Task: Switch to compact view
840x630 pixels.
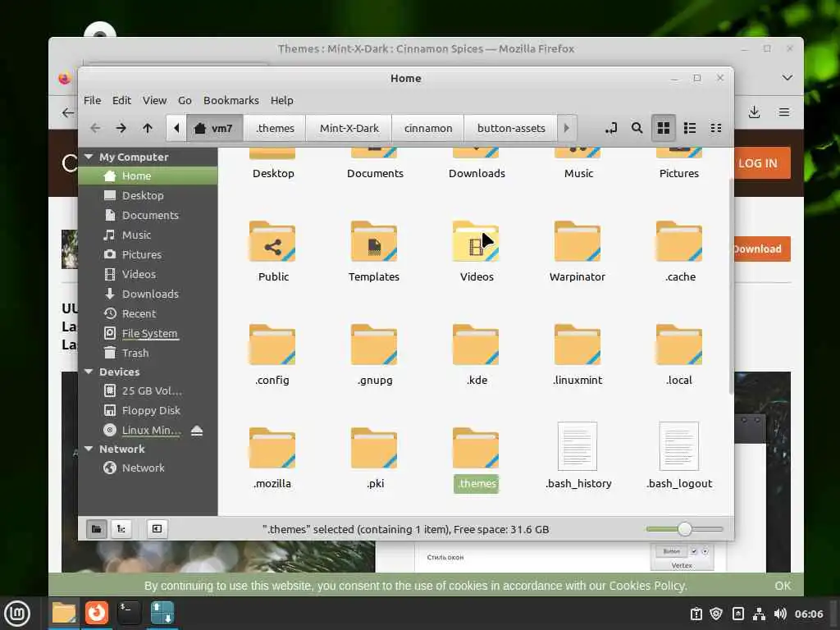Action: pos(715,128)
